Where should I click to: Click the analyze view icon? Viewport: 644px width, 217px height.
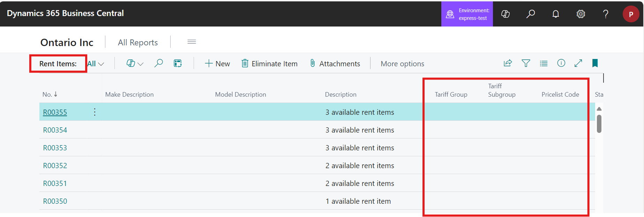(178, 63)
